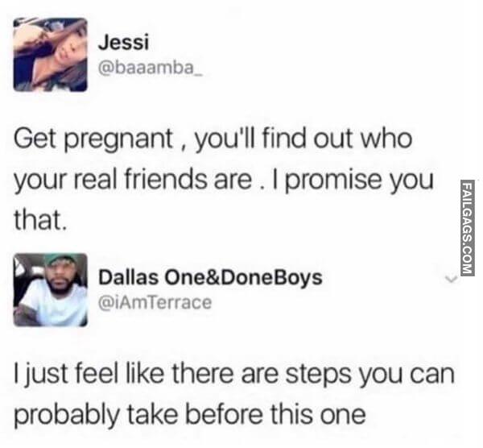
Task: Expand the chevron menu on Dallas's tweet
Action: (450, 279)
